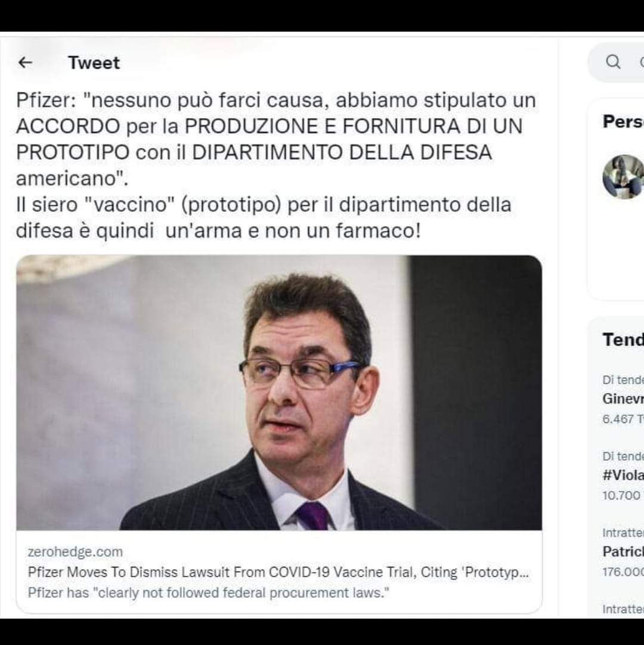Screen dimensions: 644x645
Task: Click the "Tweet" header title
Action: (x=94, y=63)
